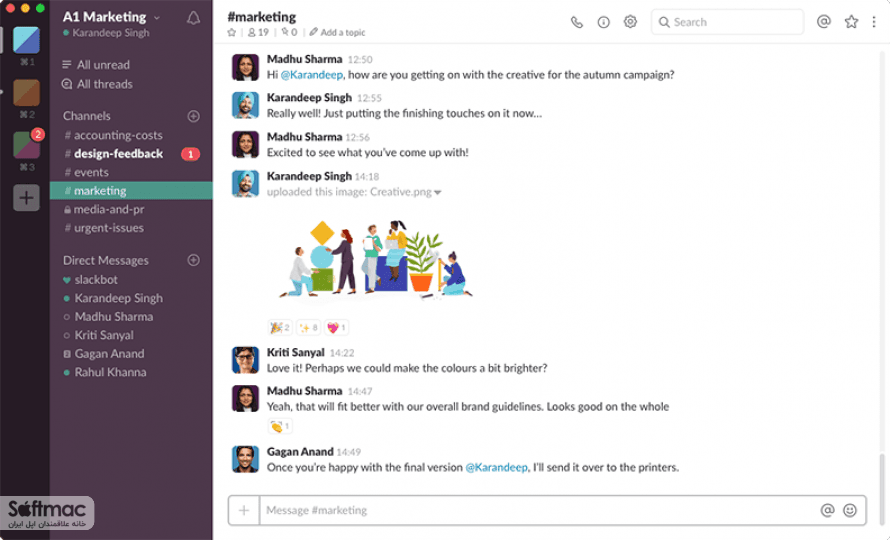Click the Direct Messages section header
This screenshot has height=540, width=890.
pyautogui.click(x=106, y=260)
